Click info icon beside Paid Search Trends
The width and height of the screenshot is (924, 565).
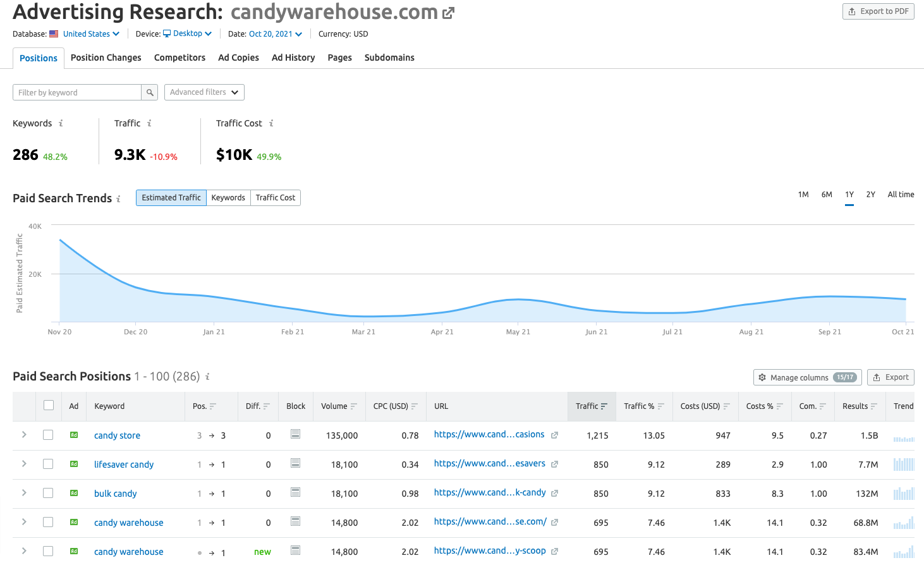tap(118, 198)
